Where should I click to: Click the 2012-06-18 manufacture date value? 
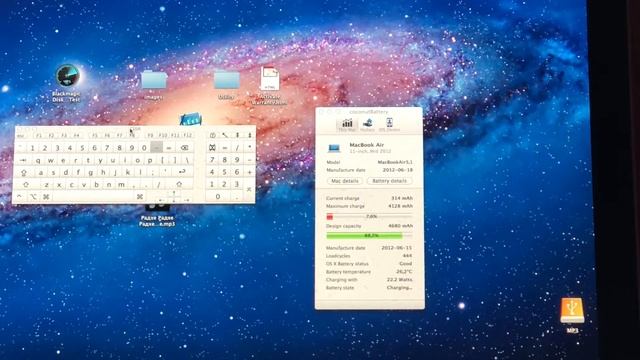tap(398, 170)
